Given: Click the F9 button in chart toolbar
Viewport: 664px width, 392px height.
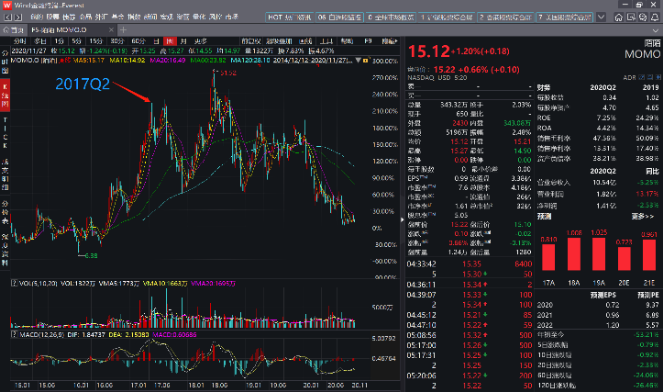Looking at the screenshot, I should pos(368,41).
